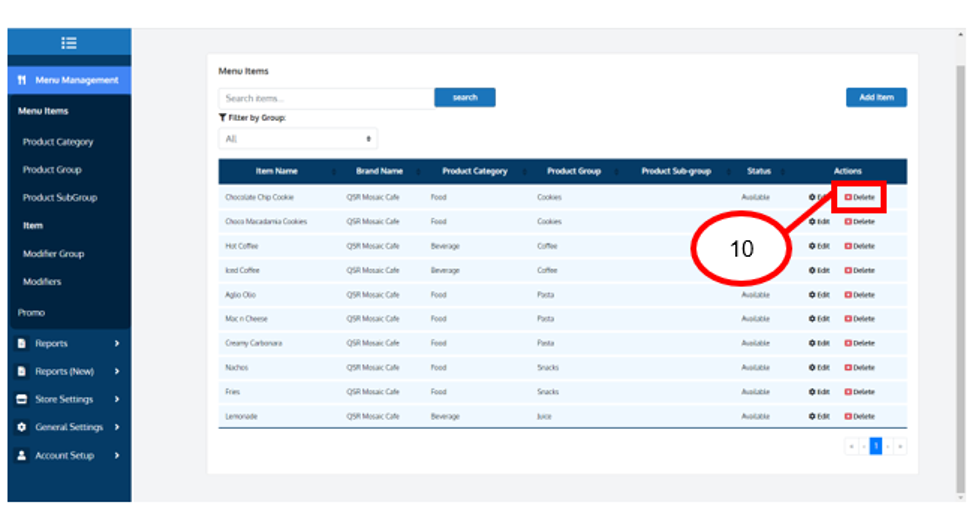This screenshot has width=972, height=512.
Task: Open Modifiers page
Action: (42, 281)
